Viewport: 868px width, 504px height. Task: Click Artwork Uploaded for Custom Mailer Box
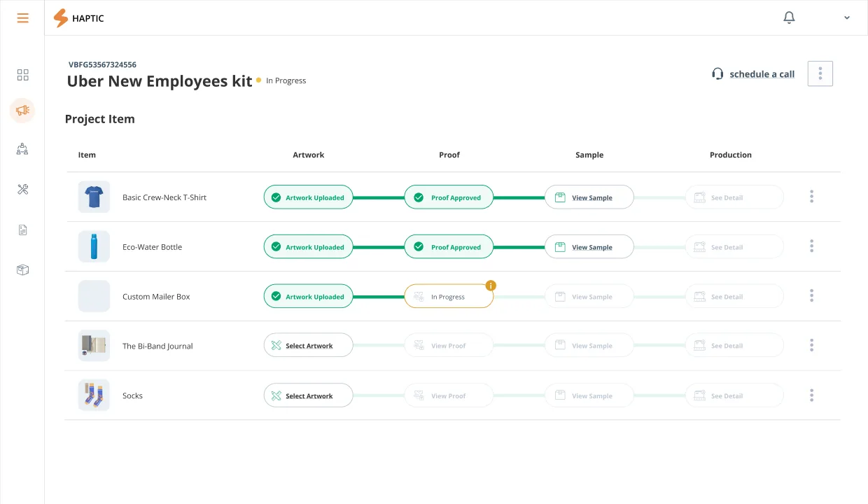tap(309, 297)
